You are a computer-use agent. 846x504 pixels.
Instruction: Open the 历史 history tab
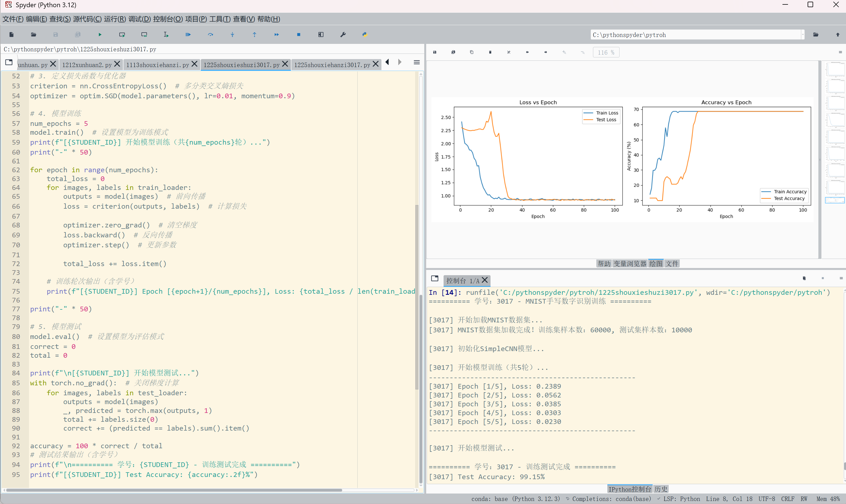[x=661, y=489]
